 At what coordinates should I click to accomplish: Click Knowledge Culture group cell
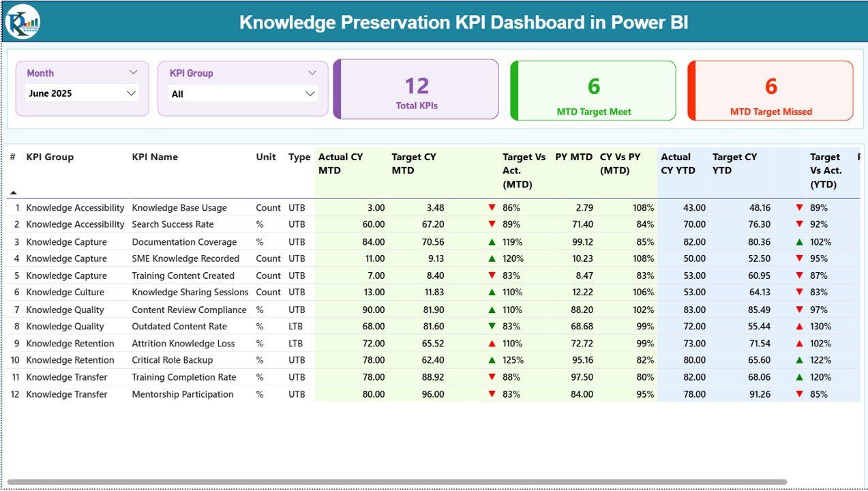coord(65,292)
